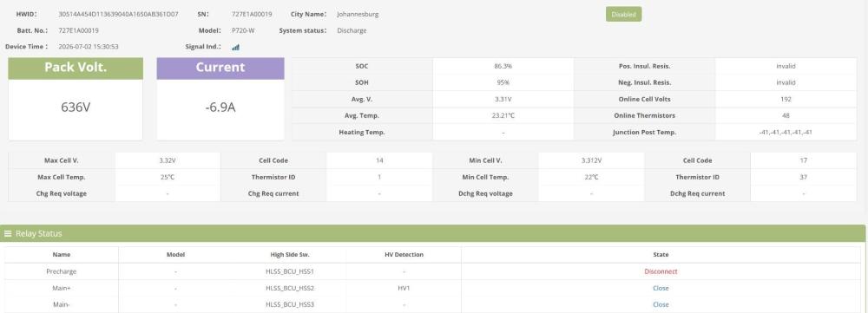Select the Junction Post Temp. values cell
Screen dimensions: 868x313
(786, 132)
